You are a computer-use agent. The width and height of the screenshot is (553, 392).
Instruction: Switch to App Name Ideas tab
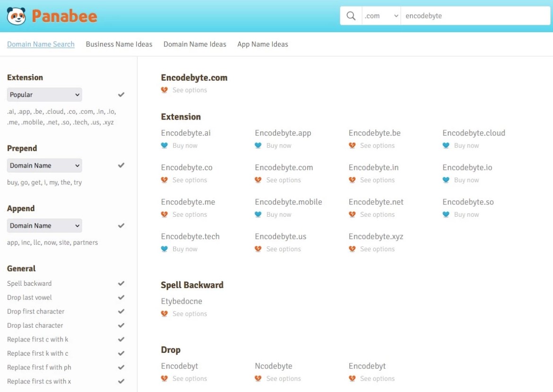point(263,44)
